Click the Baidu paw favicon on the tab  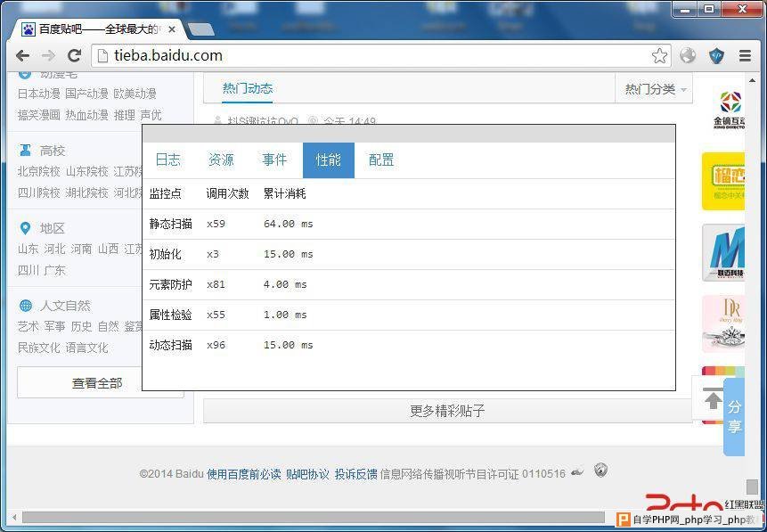[29, 30]
